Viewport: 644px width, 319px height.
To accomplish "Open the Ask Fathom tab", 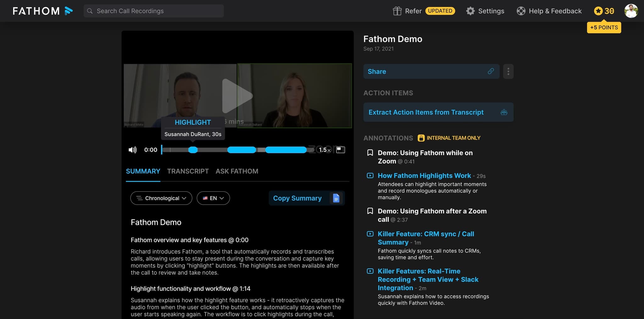I will [x=237, y=171].
